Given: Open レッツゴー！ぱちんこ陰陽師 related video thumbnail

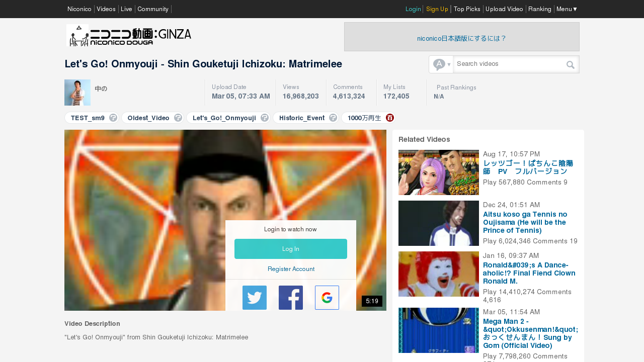Looking at the screenshot, I should pyautogui.click(x=439, y=172).
